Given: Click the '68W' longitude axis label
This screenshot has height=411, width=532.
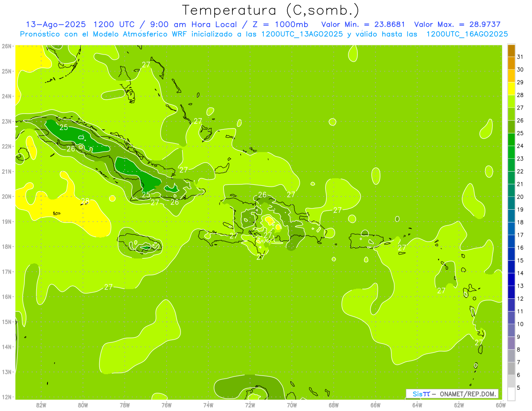Looking at the screenshot, I should tap(334, 405).
